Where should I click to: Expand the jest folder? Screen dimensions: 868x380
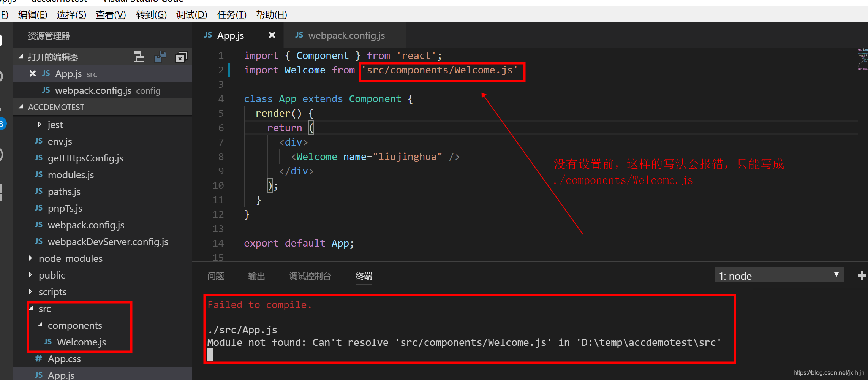click(x=39, y=124)
